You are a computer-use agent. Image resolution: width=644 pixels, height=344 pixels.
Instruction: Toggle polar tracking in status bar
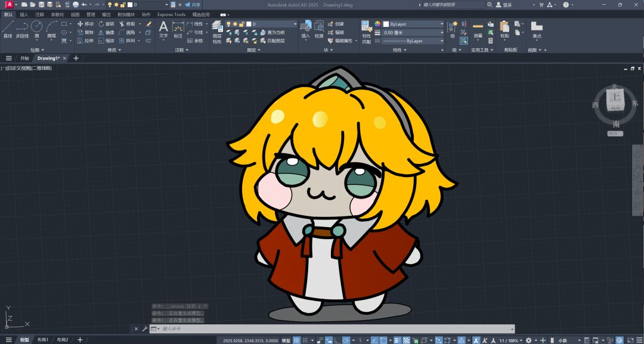pyautogui.click(x=346, y=340)
